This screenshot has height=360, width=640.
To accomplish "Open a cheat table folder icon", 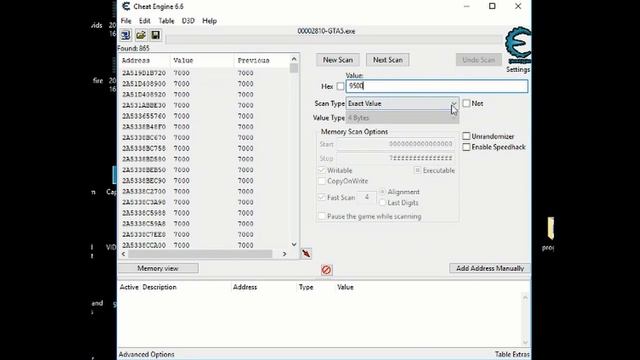I will click(141, 35).
